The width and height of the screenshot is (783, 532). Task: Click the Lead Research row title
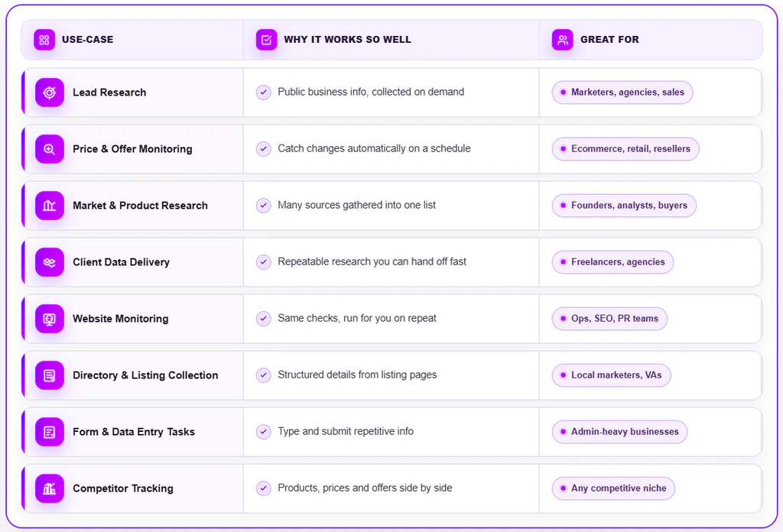click(x=109, y=92)
